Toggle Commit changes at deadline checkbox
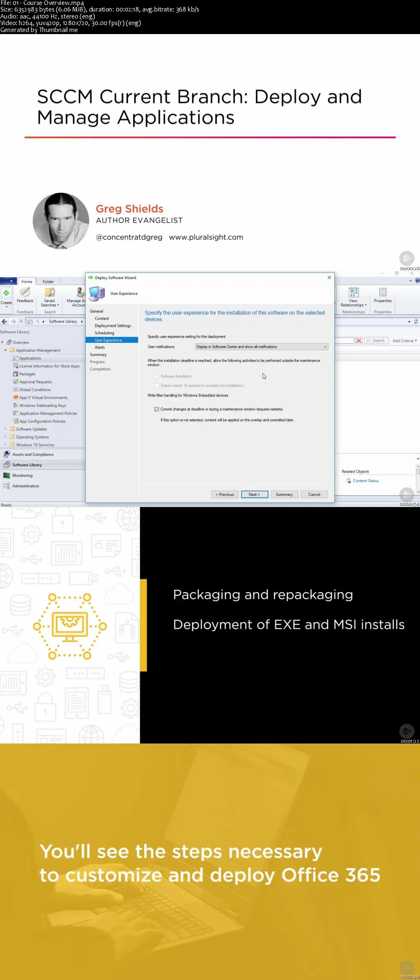 157,409
